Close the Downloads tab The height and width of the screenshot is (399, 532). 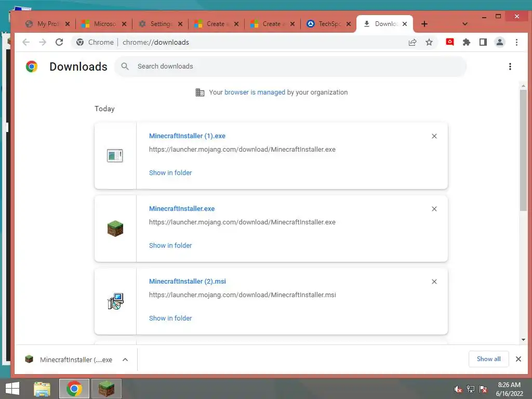coord(405,24)
